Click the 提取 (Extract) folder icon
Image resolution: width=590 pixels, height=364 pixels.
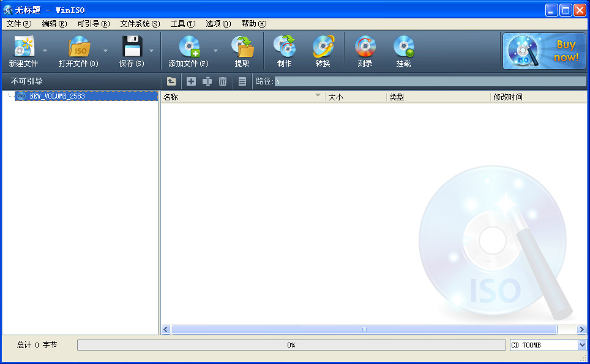click(x=243, y=49)
